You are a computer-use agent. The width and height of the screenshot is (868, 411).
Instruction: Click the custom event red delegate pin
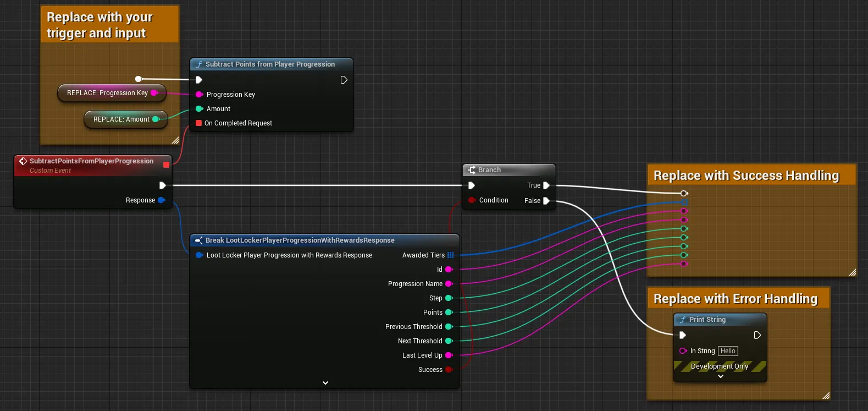(166, 165)
